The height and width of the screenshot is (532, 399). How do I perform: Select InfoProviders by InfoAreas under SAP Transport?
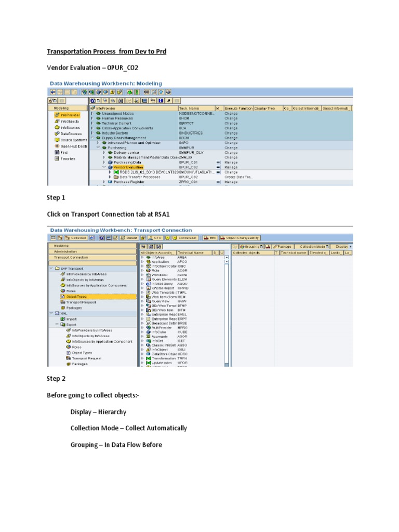(x=84, y=274)
